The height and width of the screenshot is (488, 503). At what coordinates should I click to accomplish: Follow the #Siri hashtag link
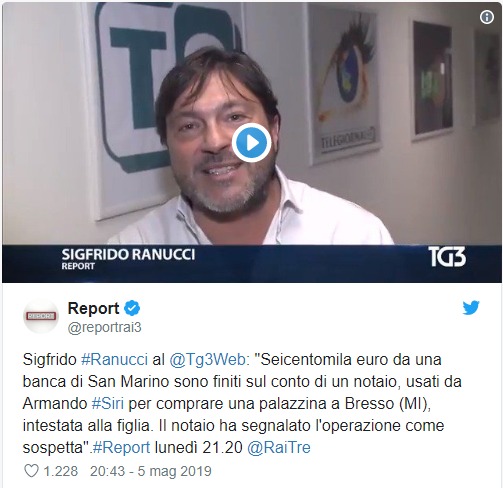point(108,404)
